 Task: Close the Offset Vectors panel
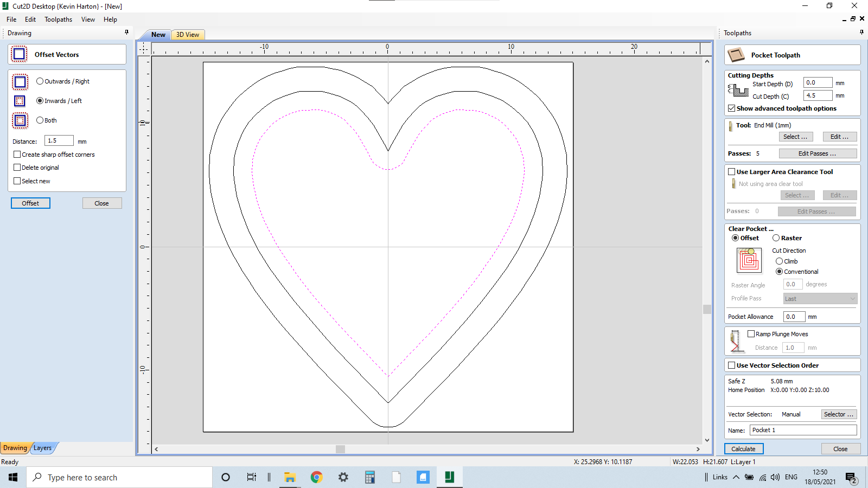(x=101, y=203)
